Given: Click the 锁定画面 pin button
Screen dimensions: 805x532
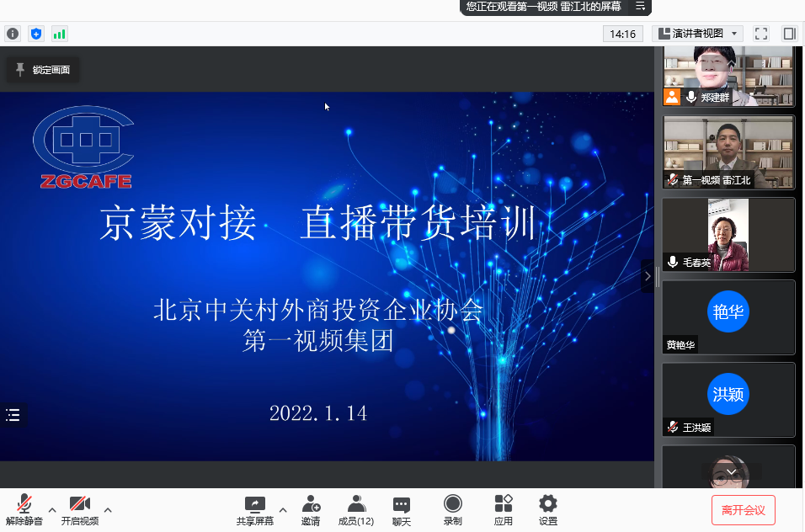Looking at the screenshot, I should coord(43,69).
